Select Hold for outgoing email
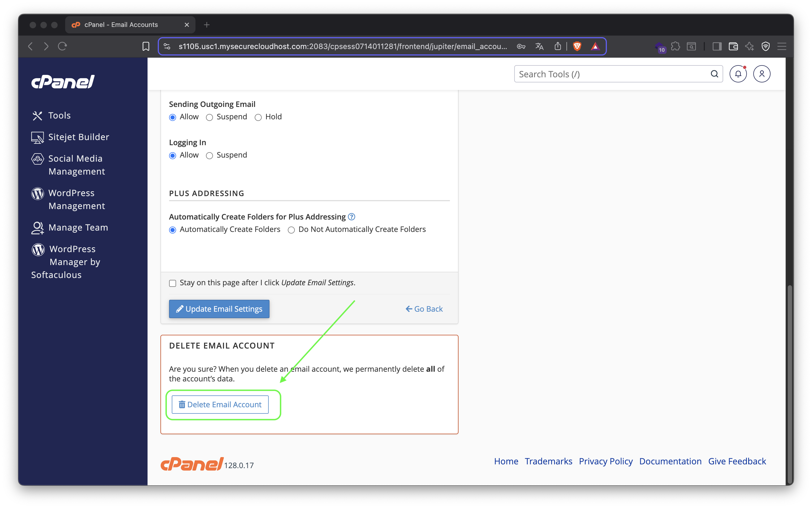 (x=258, y=117)
